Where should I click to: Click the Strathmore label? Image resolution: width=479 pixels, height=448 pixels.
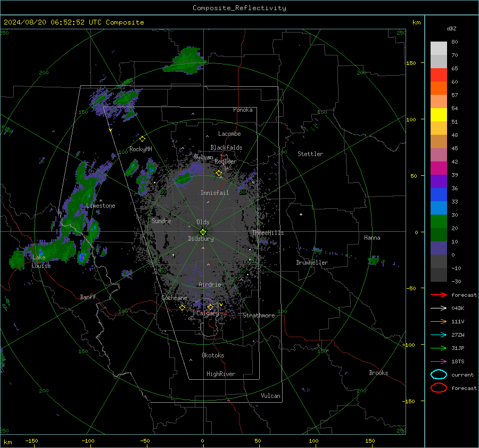259,315
